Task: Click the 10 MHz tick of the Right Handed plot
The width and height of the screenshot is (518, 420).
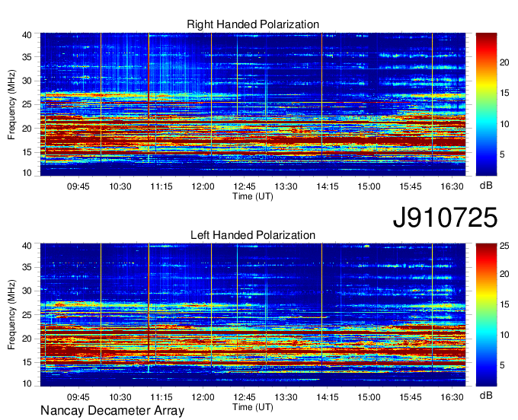Action: (27, 173)
